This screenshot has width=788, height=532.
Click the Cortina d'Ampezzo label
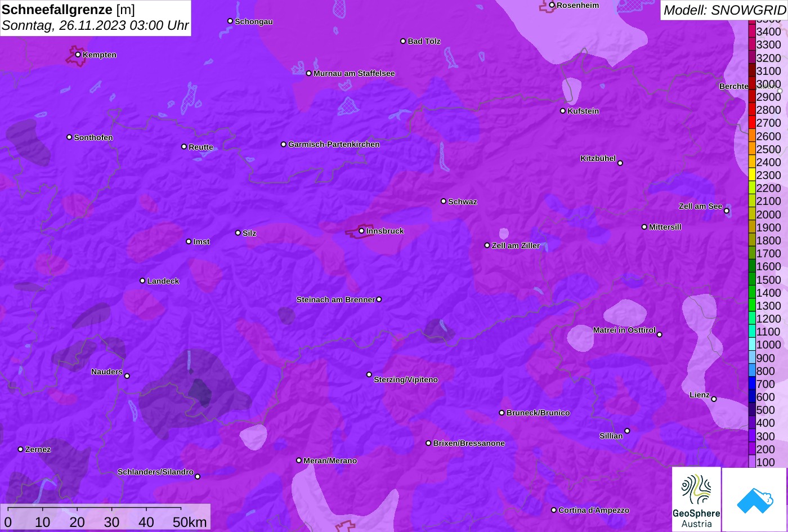coord(594,510)
